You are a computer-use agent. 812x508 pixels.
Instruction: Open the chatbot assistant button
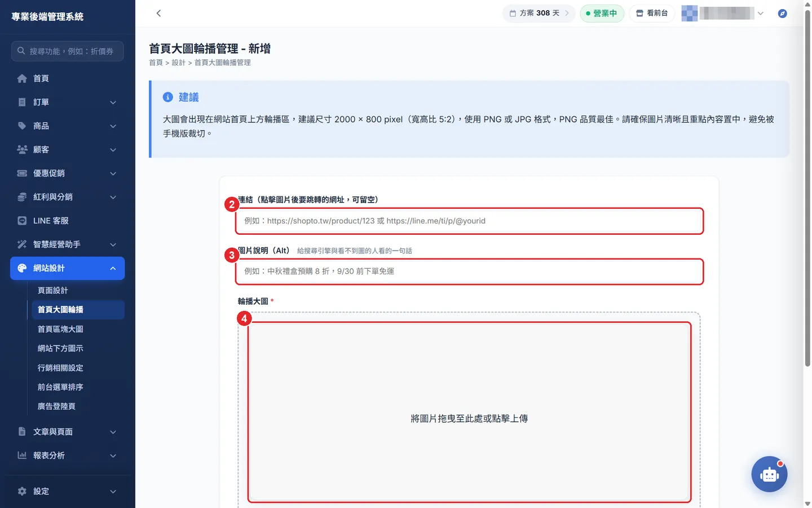[769, 474]
